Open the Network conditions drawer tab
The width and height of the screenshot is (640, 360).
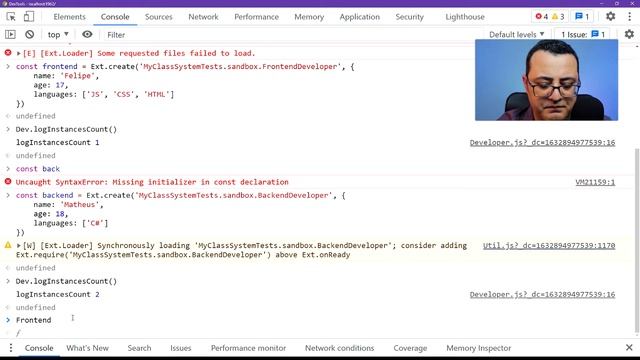point(339,348)
